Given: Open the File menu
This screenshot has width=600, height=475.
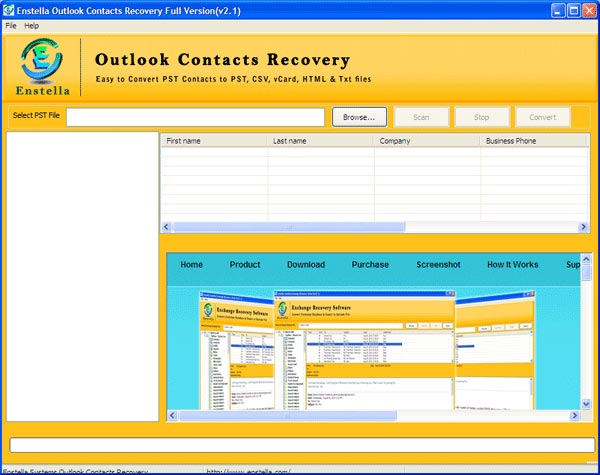Looking at the screenshot, I should 11,25.
